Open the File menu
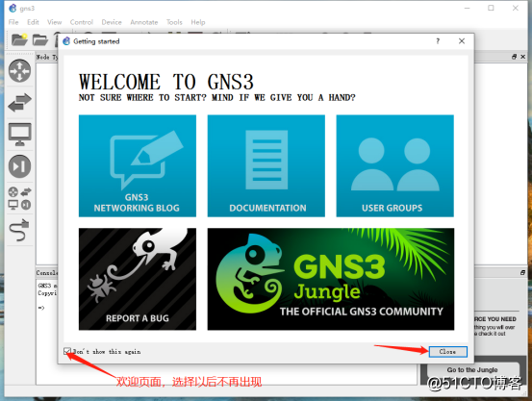This screenshot has height=401, width=532. point(13,22)
